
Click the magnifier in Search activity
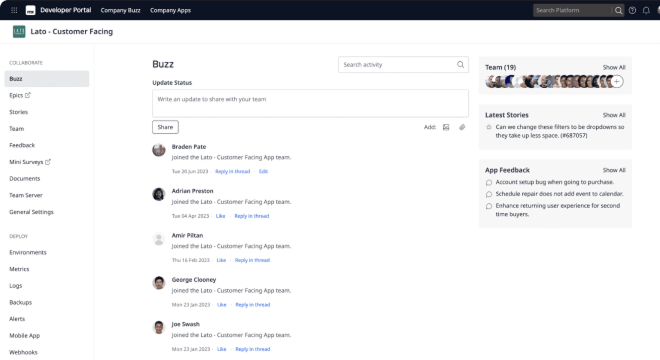tap(460, 64)
